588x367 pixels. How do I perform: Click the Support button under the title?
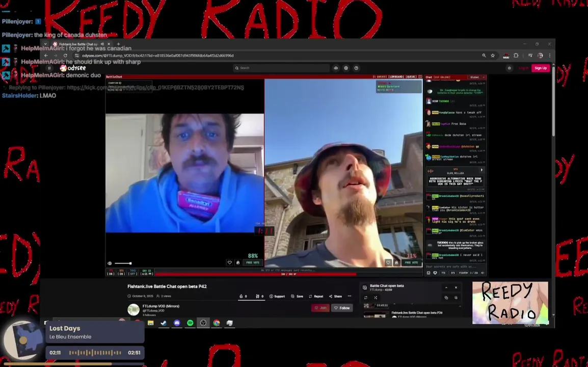pyautogui.click(x=277, y=296)
